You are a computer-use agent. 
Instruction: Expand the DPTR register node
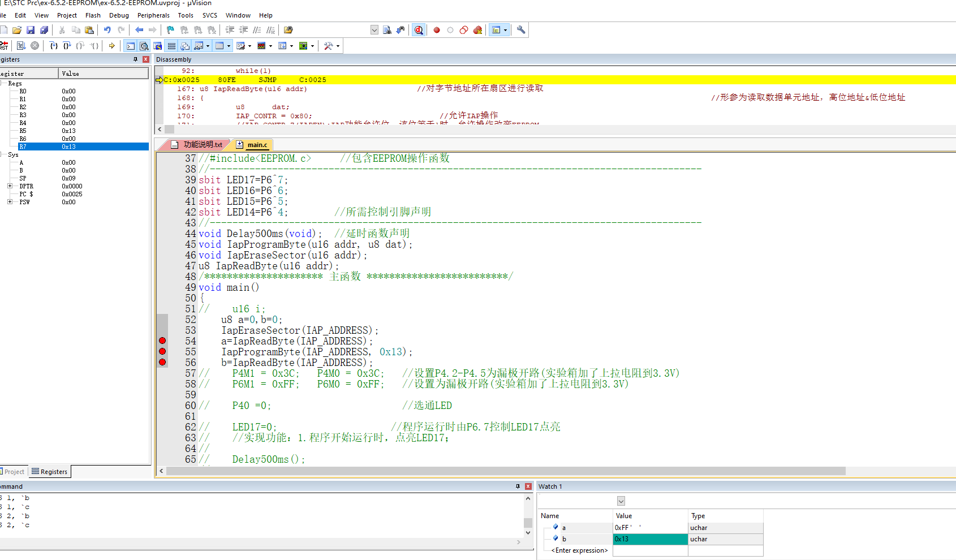10,186
